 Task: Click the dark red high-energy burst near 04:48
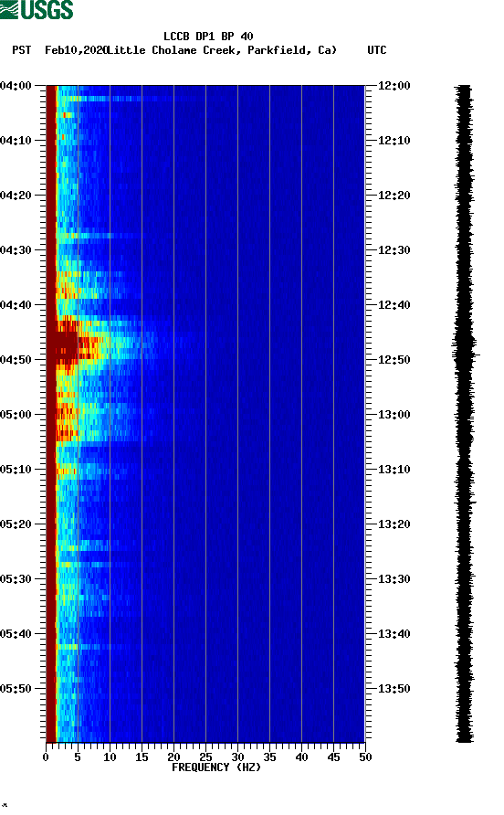[67, 344]
